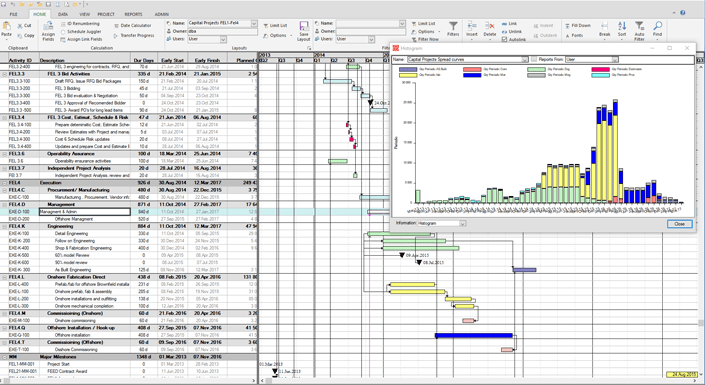Open the Reports From User dropdown
705x385 pixels.
[615, 59]
